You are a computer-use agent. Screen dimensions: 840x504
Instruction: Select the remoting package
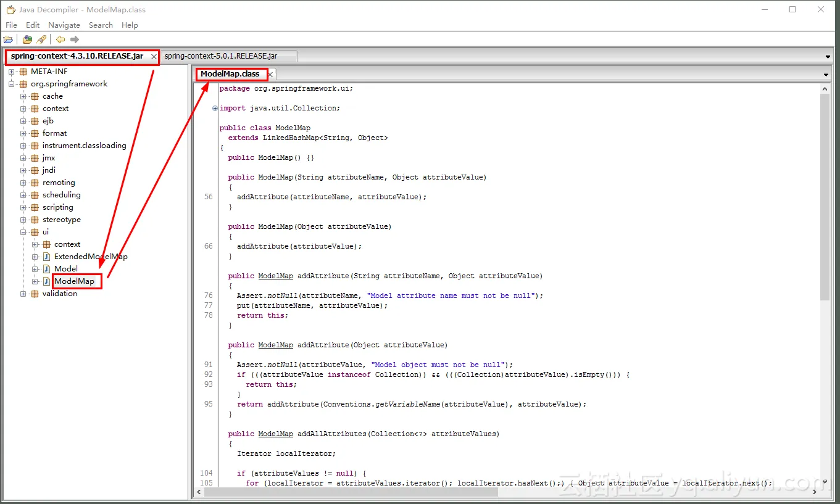pyautogui.click(x=59, y=183)
